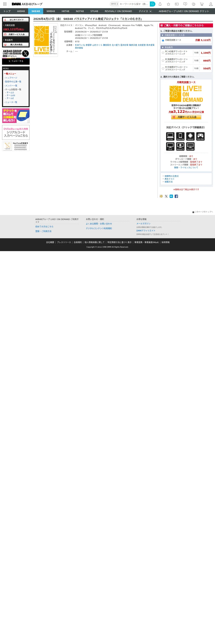Open the shopping cart icon
215x644 pixels.
202,4
